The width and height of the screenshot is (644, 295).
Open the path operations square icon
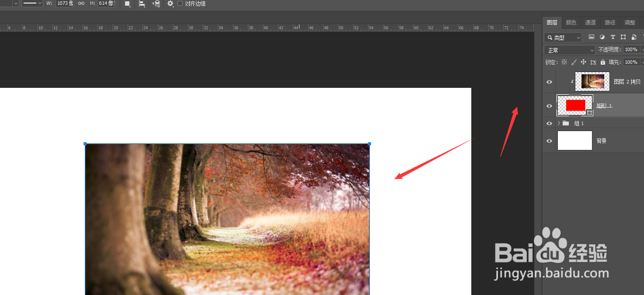[127, 3]
